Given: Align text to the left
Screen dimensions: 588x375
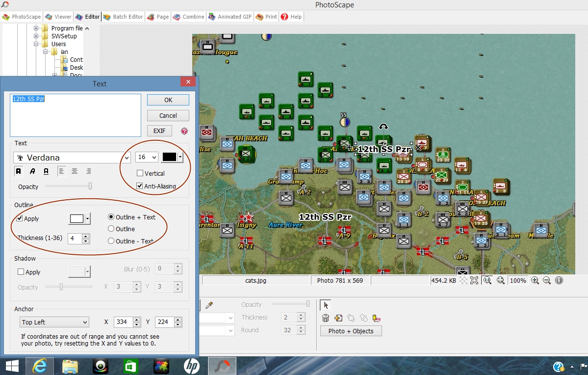Looking at the screenshot, I should [x=61, y=171].
